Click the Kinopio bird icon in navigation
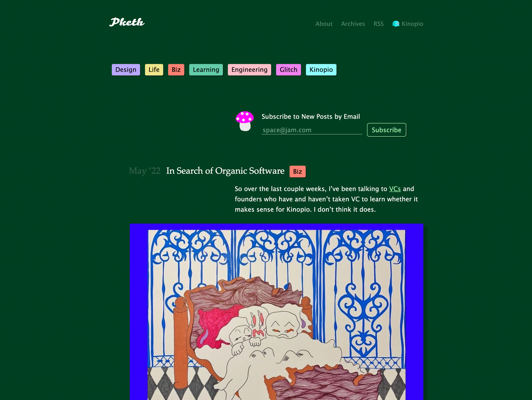Image resolution: width=532 pixels, height=400 pixels. coord(396,24)
